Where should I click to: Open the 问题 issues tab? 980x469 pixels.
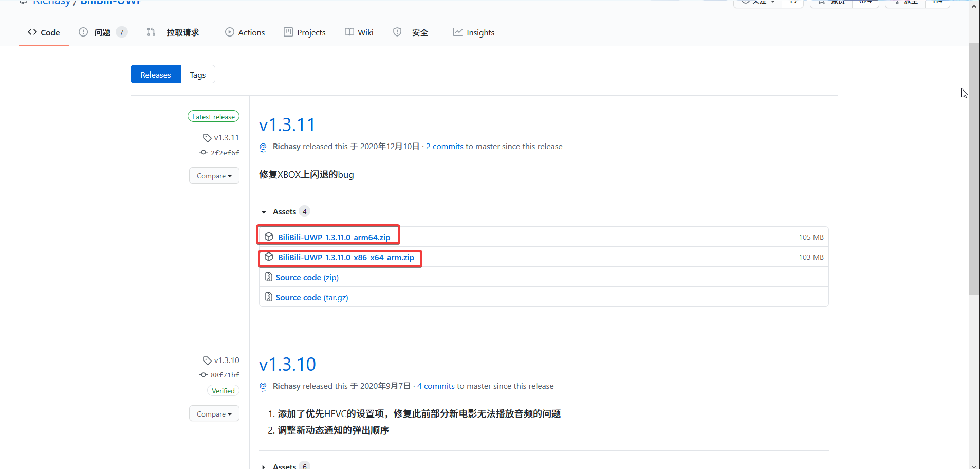click(x=102, y=32)
